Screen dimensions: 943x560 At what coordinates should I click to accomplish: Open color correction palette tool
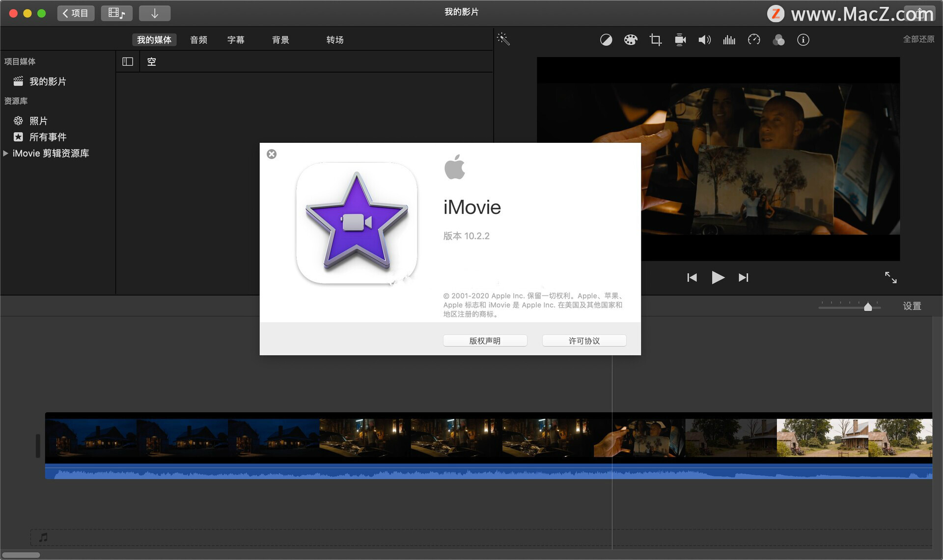[631, 40]
